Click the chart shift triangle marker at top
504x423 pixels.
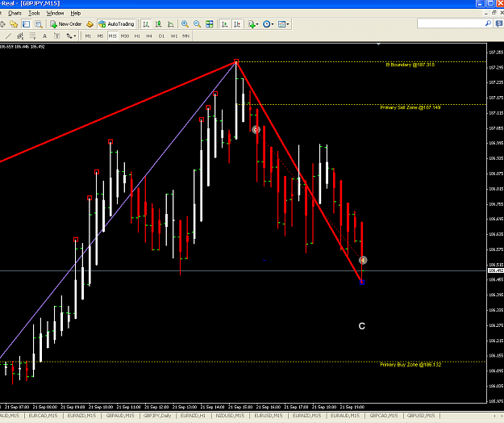pyautogui.click(x=379, y=44)
